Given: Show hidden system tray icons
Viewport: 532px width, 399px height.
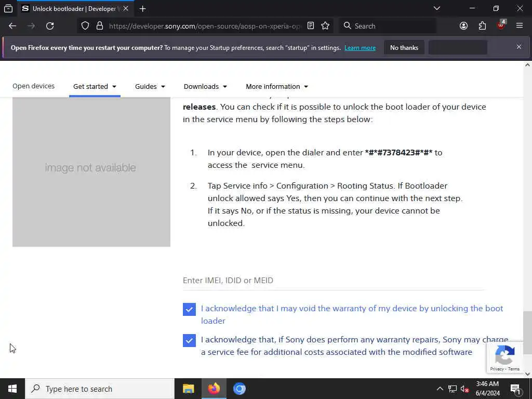Looking at the screenshot, I should tap(440, 389).
